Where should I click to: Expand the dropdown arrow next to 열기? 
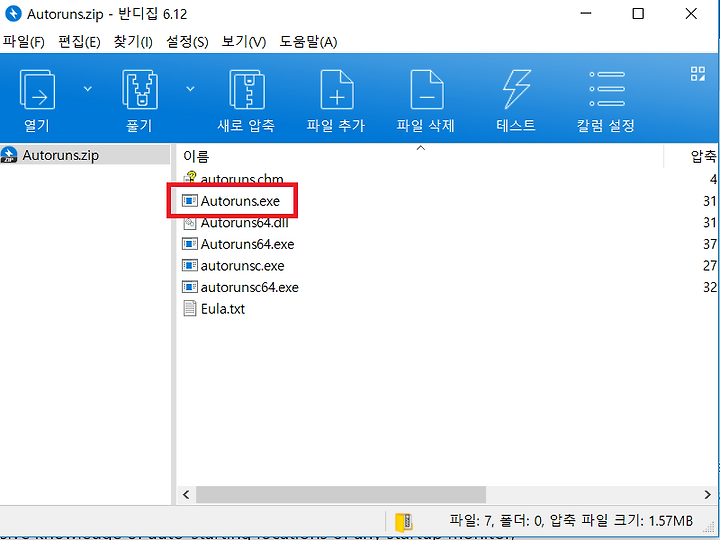point(87,89)
